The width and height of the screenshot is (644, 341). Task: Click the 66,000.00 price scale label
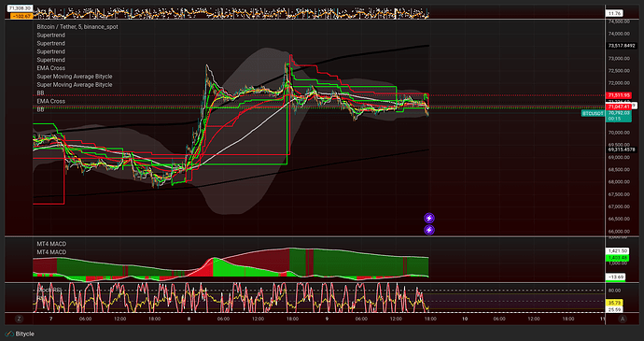pos(619,231)
